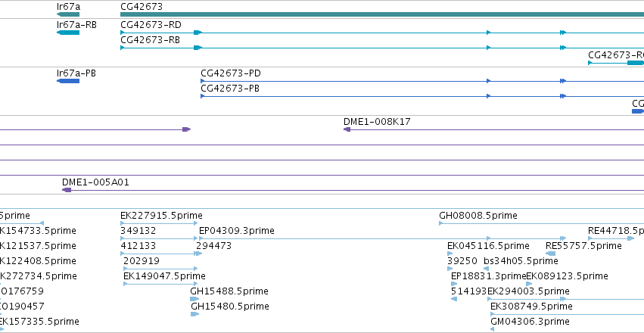Click the EK149047.5prime EST feature
Screen dimensions: 644x333
pyautogui.click(x=160, y=284)
